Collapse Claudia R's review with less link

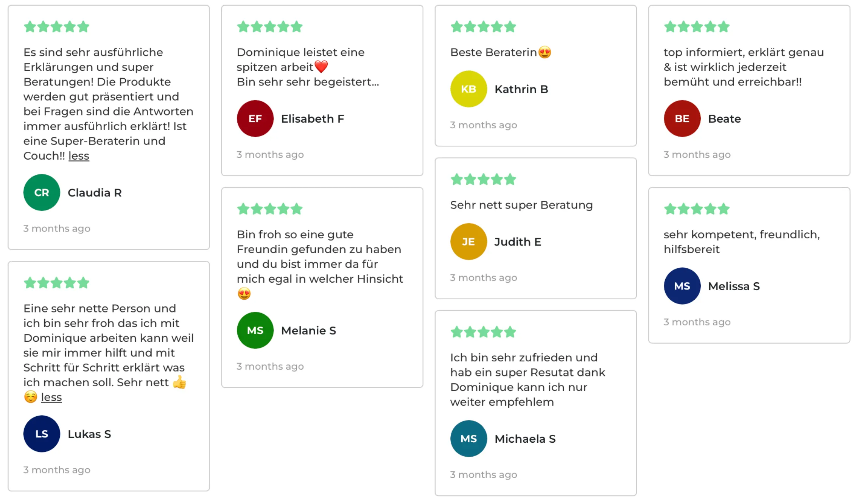tap(79, 156)
